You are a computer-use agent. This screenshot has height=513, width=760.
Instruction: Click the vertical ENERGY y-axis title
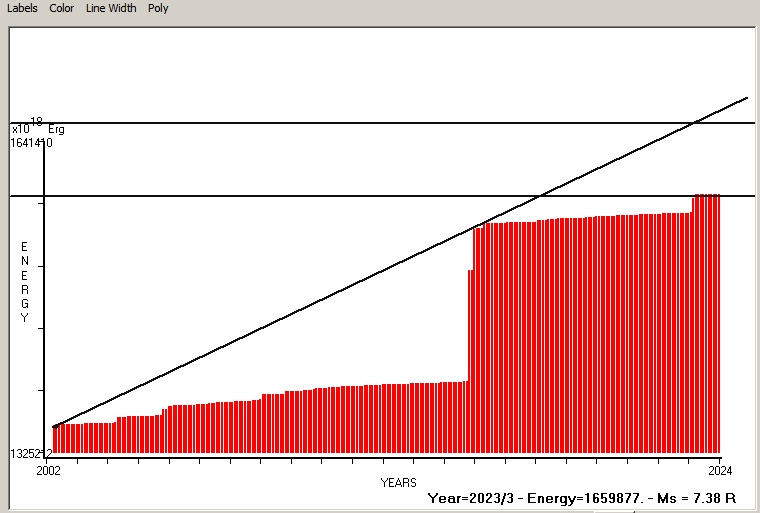pyautogui.click(x=25, y=282)
